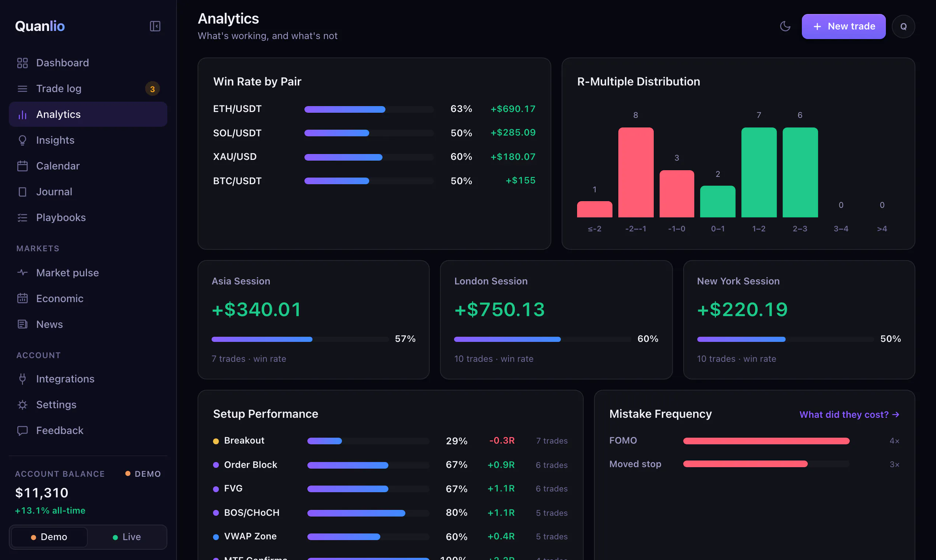Image resolution: width=936 pixels, height=560 pixels.
Task: Click the tallest red -2–-1 bar
Action: 636,172
